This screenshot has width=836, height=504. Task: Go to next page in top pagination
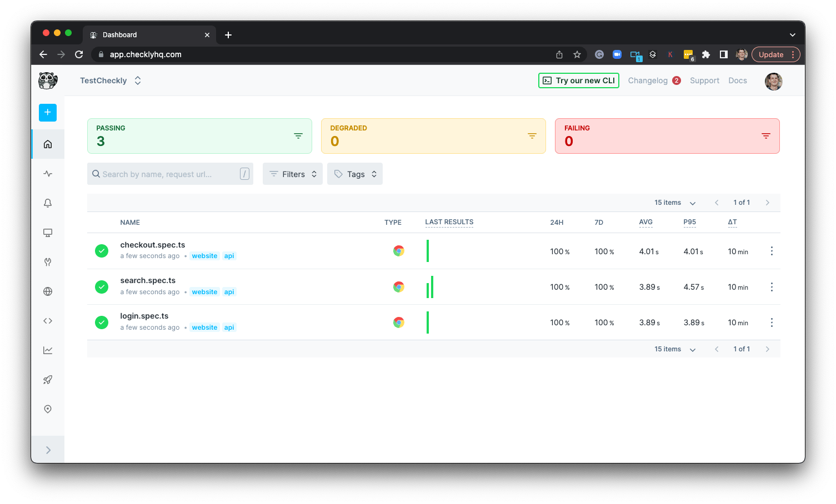coord(768,203)
